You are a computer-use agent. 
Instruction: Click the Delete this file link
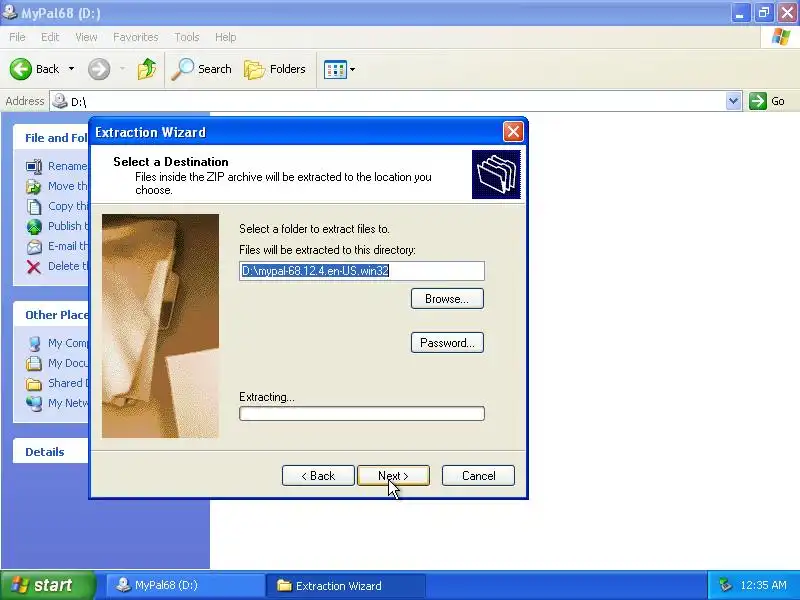[68, 266]
